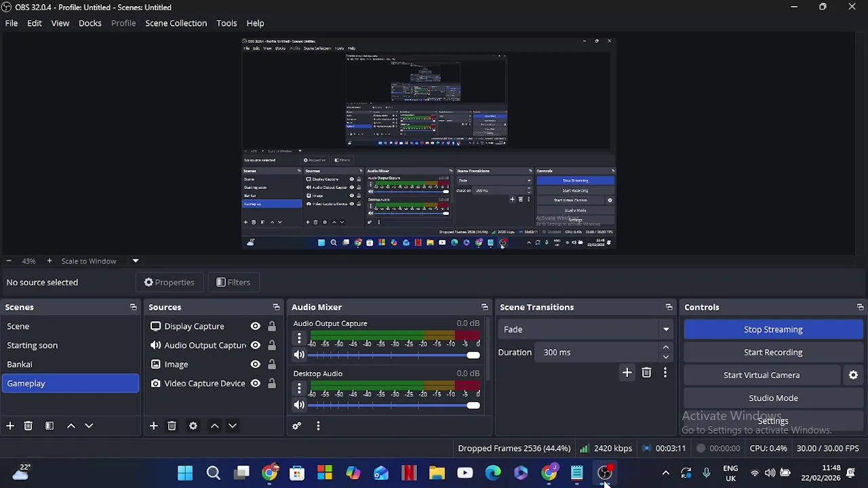Remove scene transition with trash icon
Viewport: 868px width, 488px height.
tap(646, 373)
